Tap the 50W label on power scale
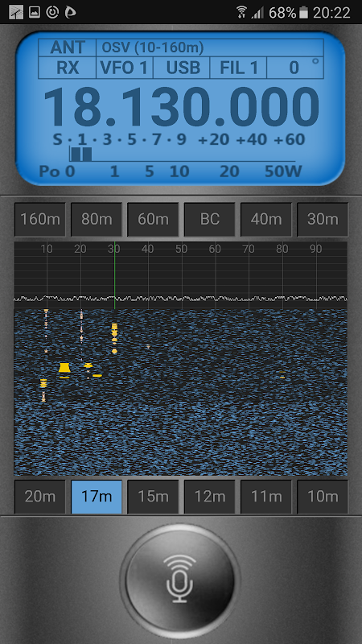Viewport: 362px width, 644px height. tap(283, 171)
